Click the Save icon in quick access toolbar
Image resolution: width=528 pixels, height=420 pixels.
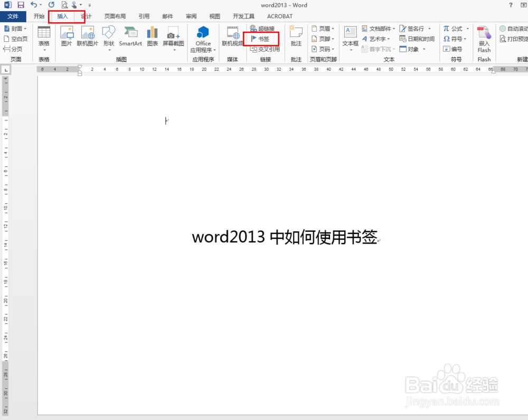pyautogui.click(x=21, y=5)
